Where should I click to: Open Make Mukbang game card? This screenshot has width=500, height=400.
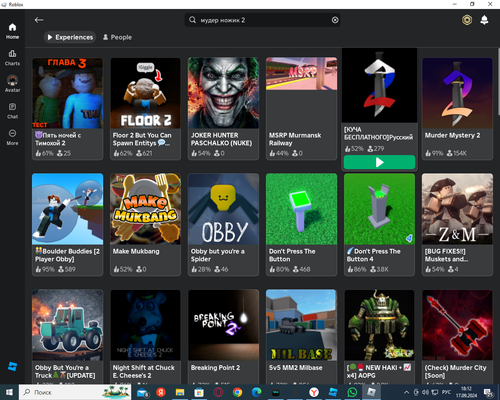145,225
